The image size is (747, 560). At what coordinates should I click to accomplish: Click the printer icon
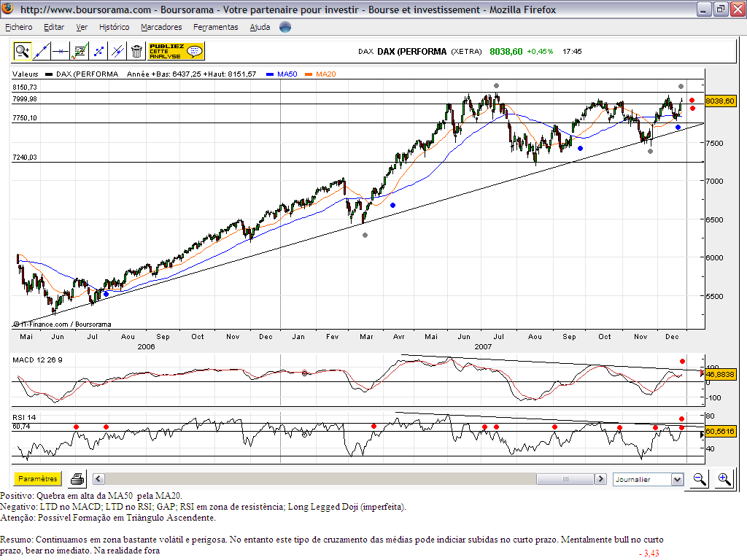coord(77,478)
